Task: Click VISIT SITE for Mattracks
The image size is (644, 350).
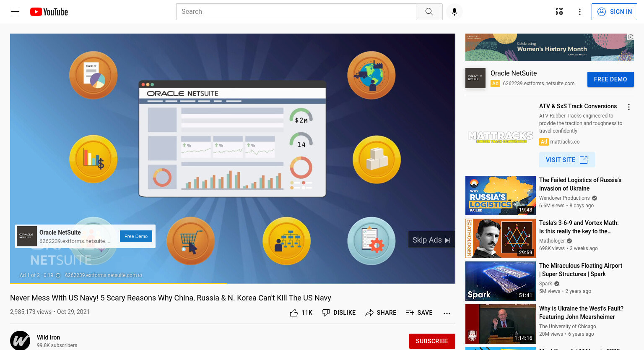Action: tap(567, 160)
